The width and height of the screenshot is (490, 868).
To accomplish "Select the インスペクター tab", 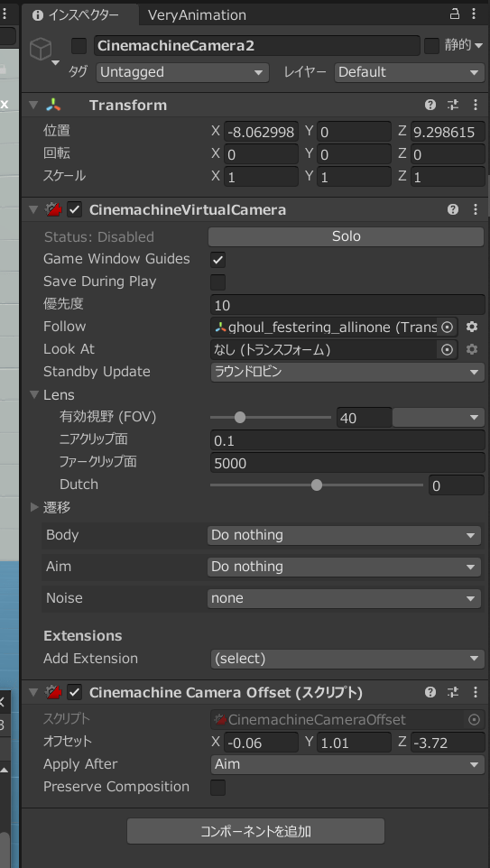I will pos(80,15).
